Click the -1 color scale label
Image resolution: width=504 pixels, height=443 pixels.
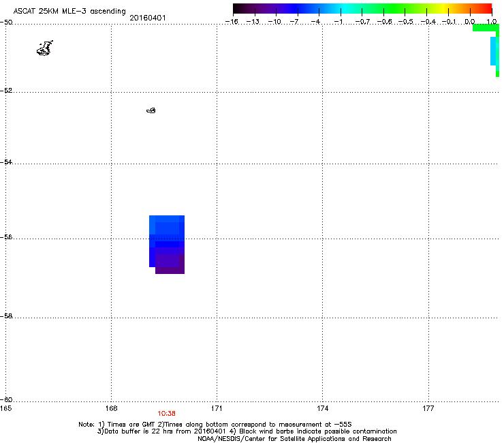(x=338, y=22)
